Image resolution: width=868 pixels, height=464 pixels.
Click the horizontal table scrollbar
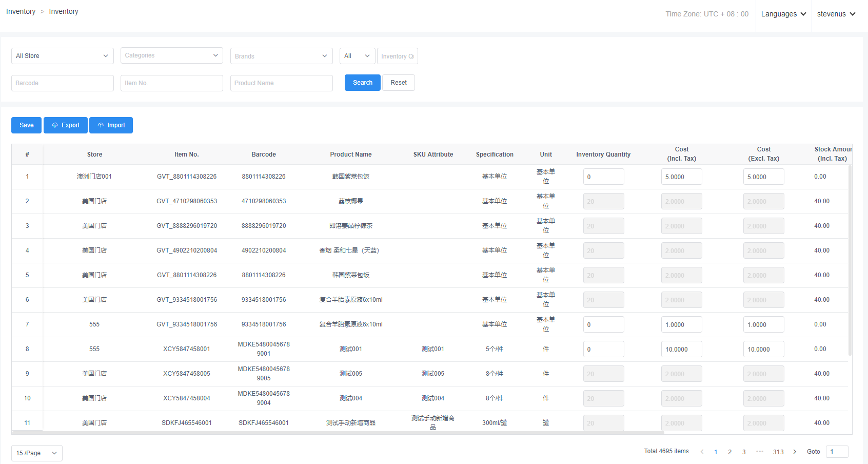(339, 433)
